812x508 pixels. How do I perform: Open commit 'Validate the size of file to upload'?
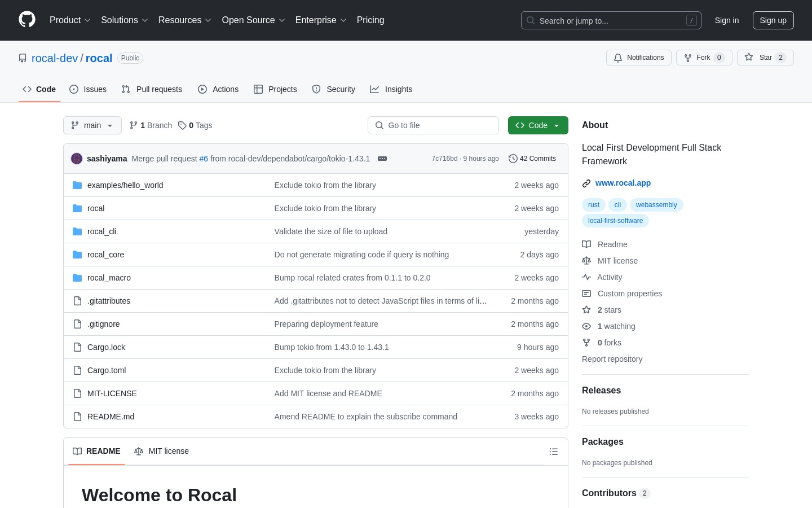[x=330, y=231]
